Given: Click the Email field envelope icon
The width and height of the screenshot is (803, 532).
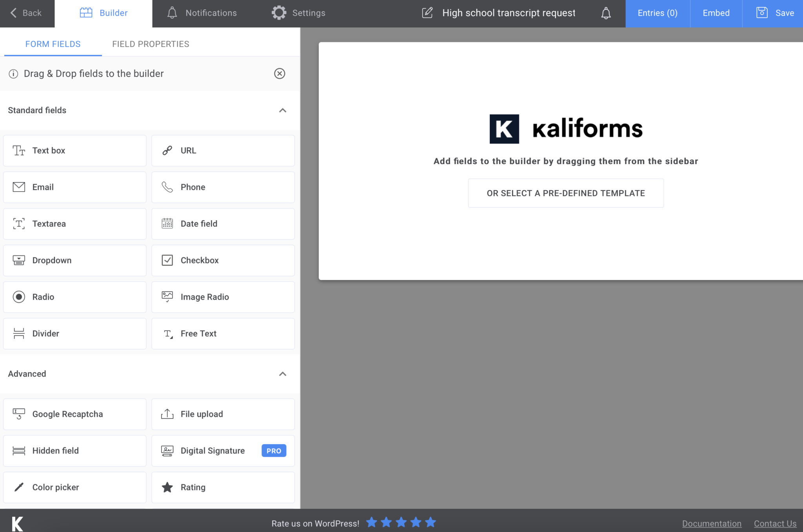Looking at the screenshot, I should point(18,187).
